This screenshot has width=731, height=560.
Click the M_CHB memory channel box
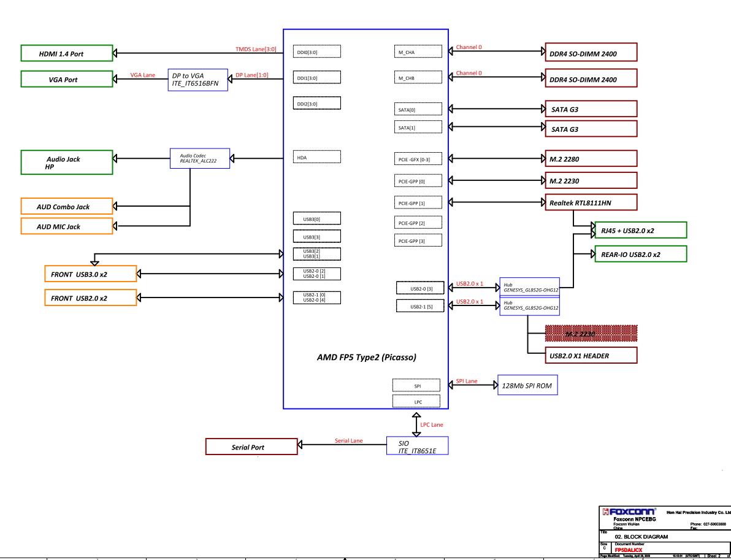point(417,77)
